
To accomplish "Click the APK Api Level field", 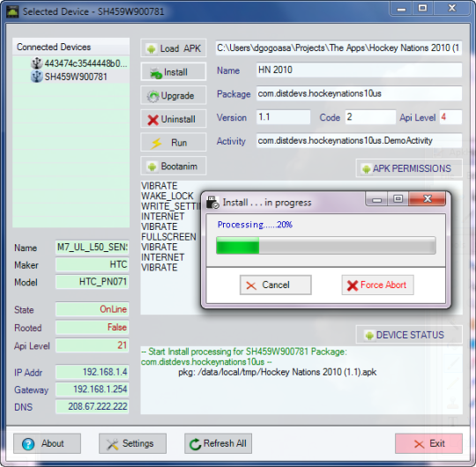I will (450, 117).
